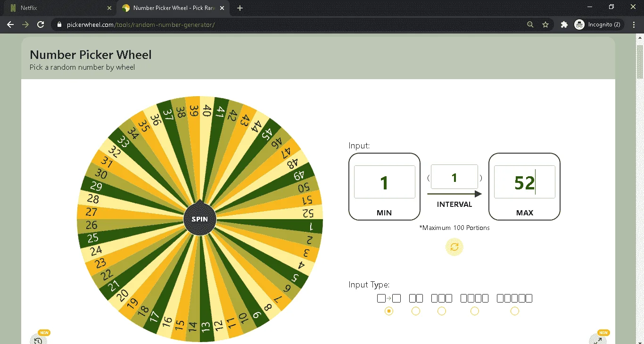Viewport: 644px width, 344px height.
Task: Open the history icon at bottom left
Action: pyautogui.click(x=38, y=340)
